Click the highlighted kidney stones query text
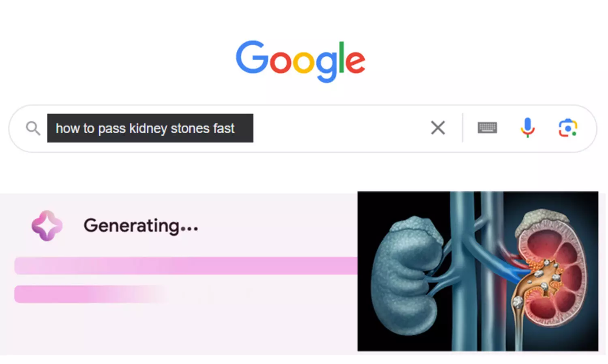This screenshot has height=364, width=608. [x=145, y=128]
